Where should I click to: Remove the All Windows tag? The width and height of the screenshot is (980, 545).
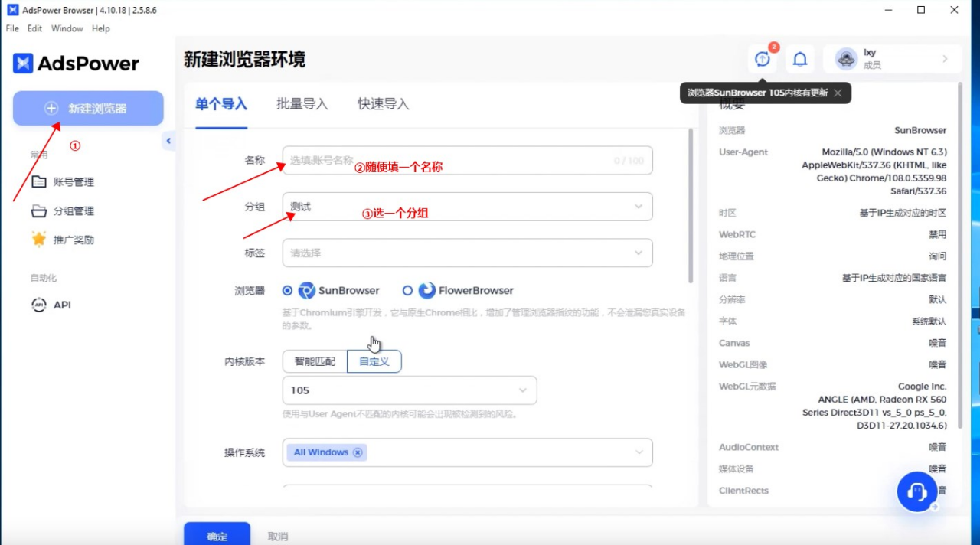[357, 452]
